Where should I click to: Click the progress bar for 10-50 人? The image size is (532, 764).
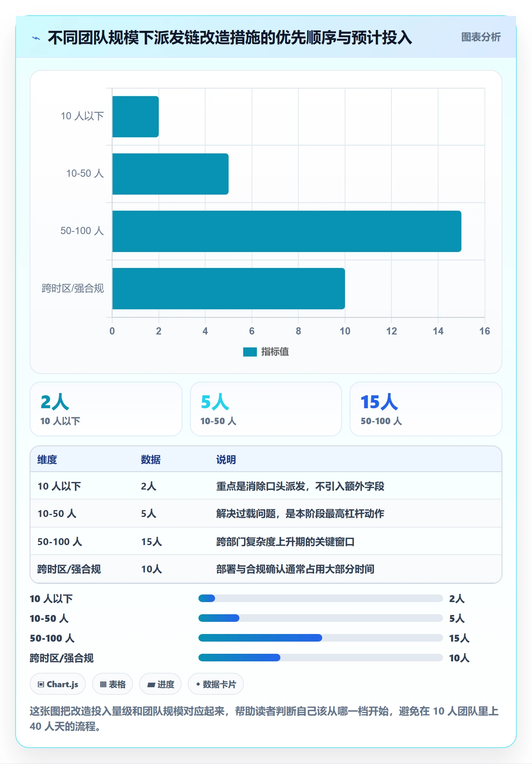click(320, 618)
